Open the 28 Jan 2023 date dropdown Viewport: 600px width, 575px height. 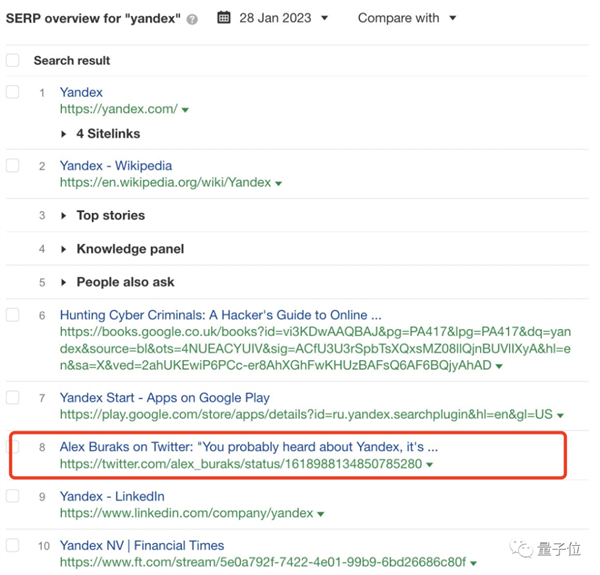(x=283, y=18)
